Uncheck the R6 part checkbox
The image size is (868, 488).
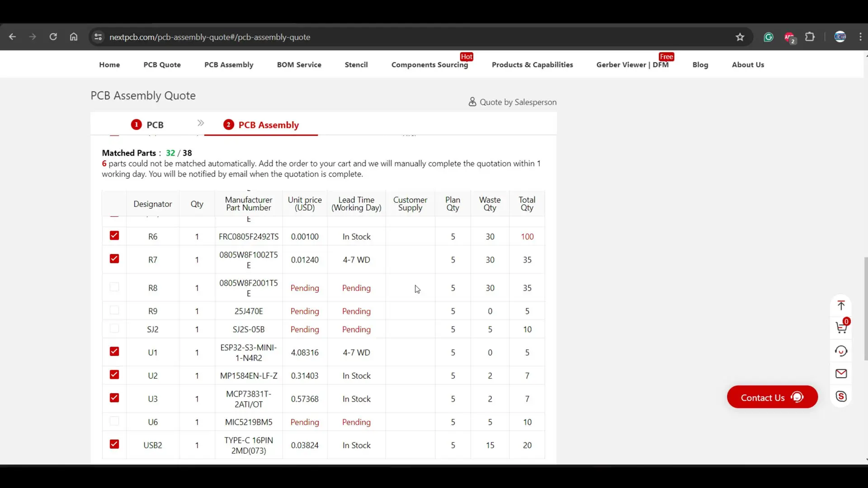click(114, 235)
